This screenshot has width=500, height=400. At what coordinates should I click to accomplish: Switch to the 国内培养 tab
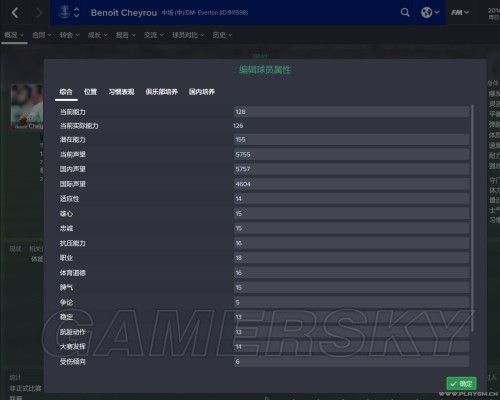click(x=202, y=92)
